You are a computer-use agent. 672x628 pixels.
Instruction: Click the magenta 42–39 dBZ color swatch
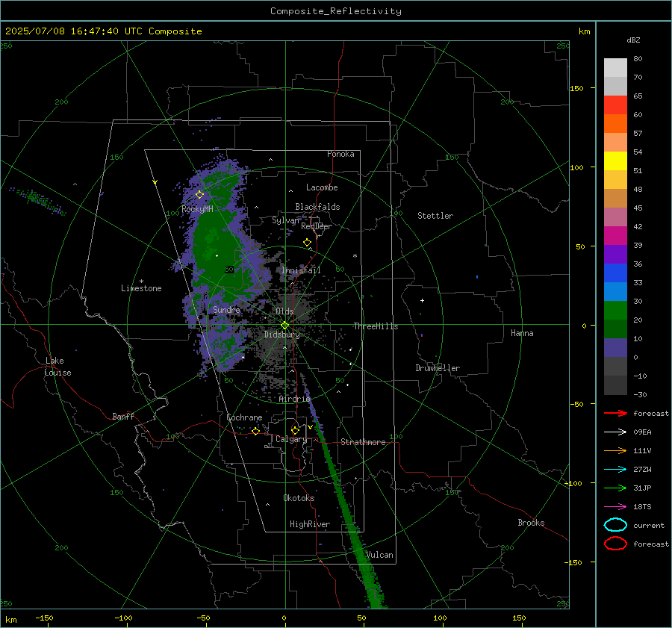615,236
